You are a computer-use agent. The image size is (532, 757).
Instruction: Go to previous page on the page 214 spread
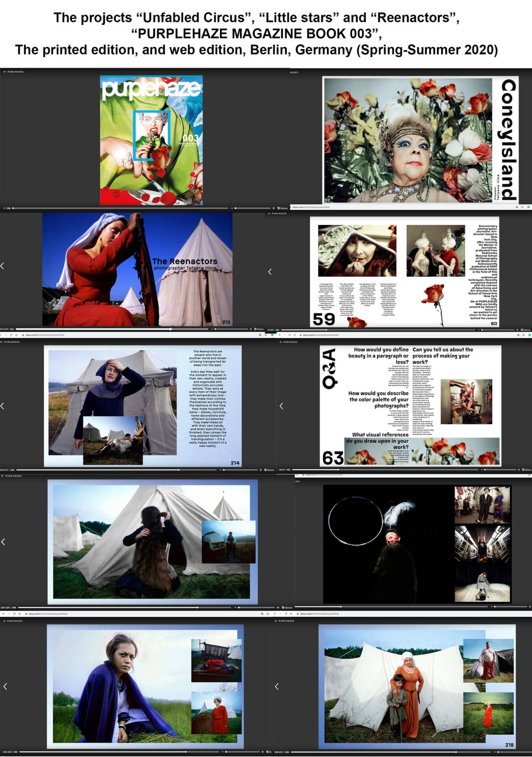tap(2, 406)
